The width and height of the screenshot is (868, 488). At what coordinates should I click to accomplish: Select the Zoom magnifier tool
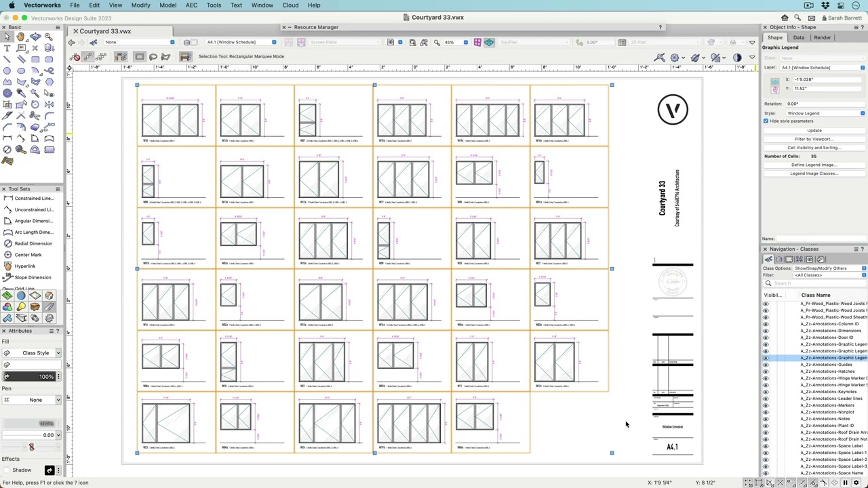click(x=49, y=37)
